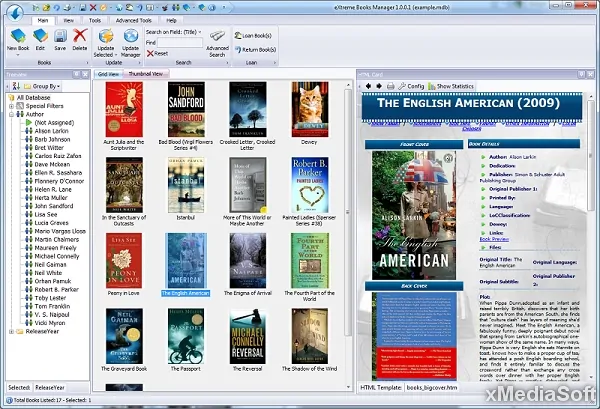Switch to the View ribbon tab

coord(68,20)
